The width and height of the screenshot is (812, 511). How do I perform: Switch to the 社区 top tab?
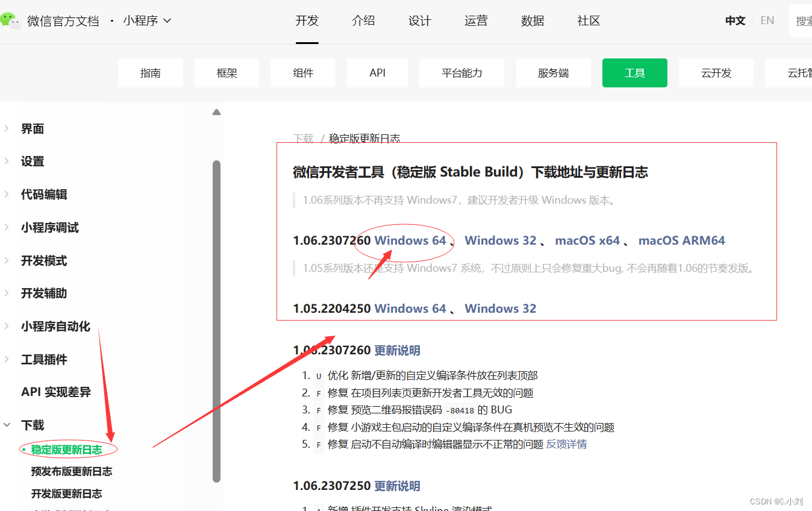(x=589, y=20)
